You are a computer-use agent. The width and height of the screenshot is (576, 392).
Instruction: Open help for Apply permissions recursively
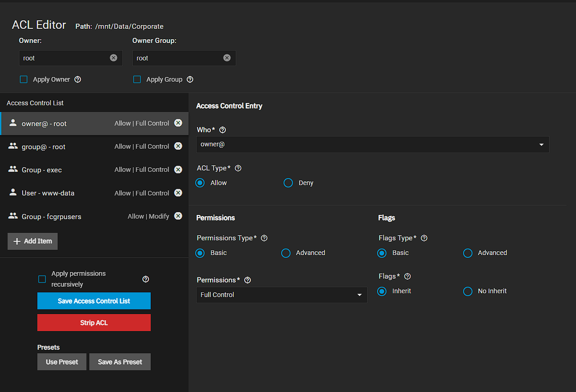pos(146,279)
